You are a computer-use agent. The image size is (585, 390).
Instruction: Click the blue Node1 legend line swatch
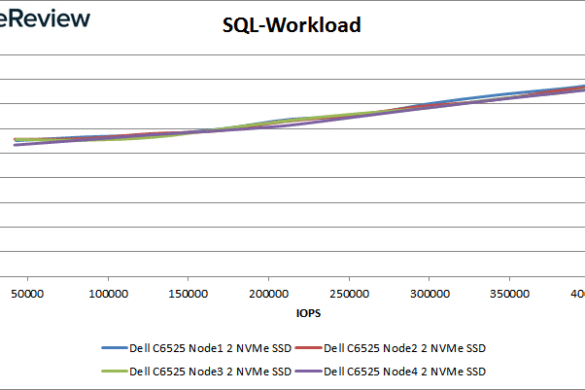(x=115, y=348)
